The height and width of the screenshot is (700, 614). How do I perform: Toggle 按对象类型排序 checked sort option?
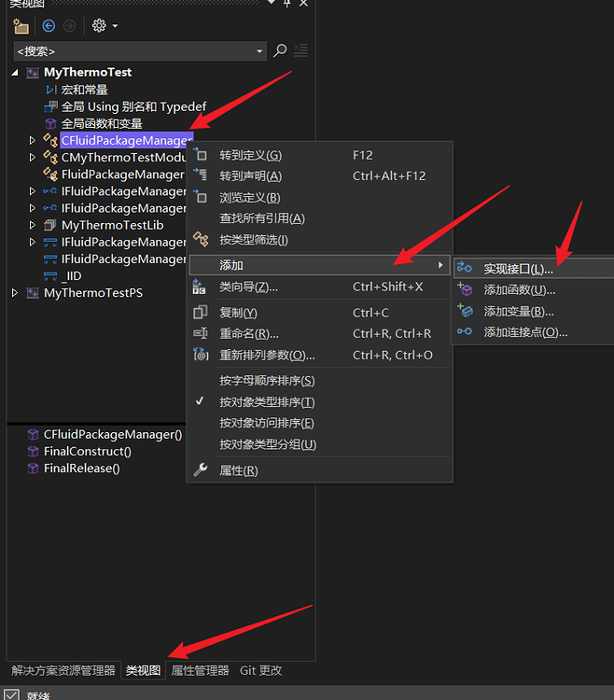(x=267, y=402)
